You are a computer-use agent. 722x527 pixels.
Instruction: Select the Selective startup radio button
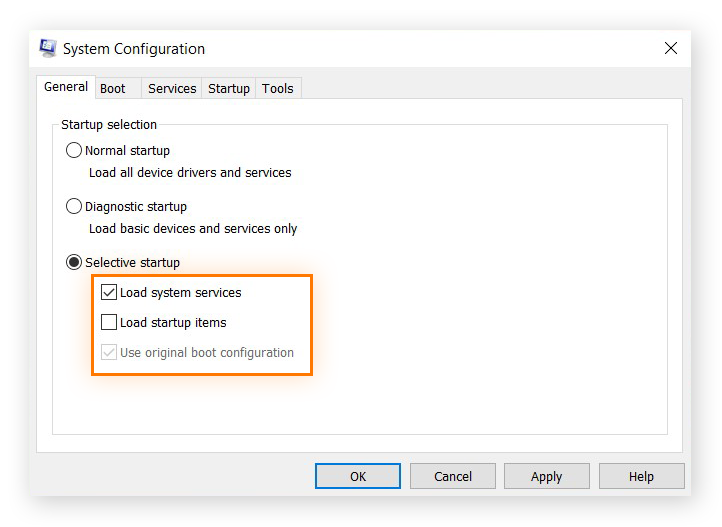pyautogui.click(x=74, y=262)
